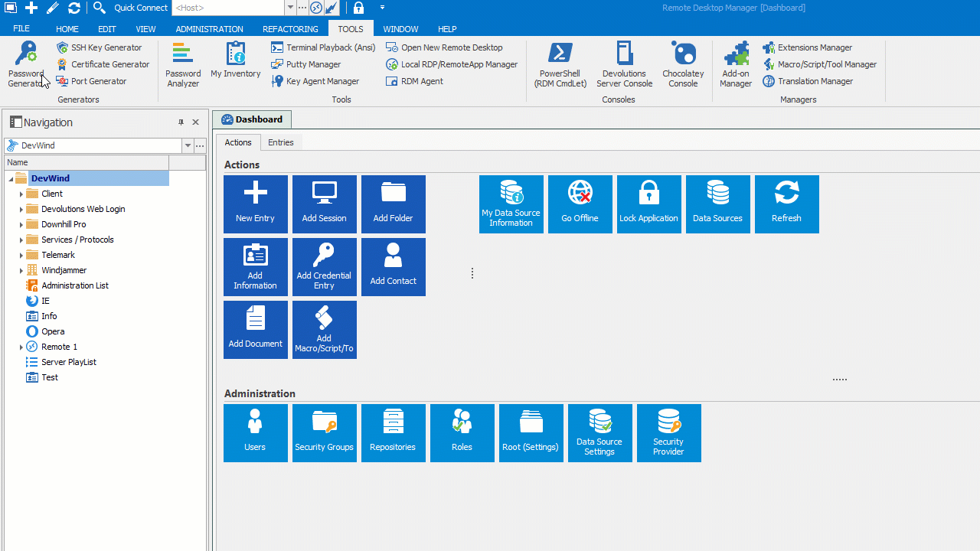The image size is (980, 551).
Task: Open the Administration ribbon tab
Action: point(209,29)
